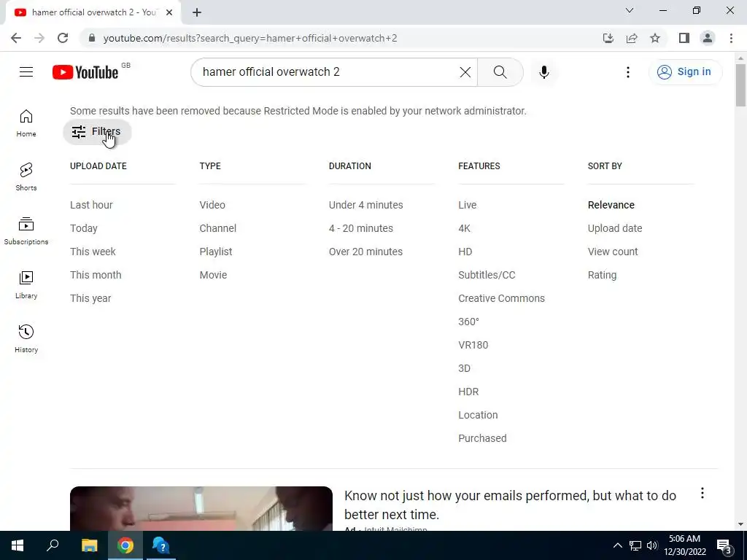747x560 pixels.
Task: View site info padlock icon
Action: click(x=92, y=38)
